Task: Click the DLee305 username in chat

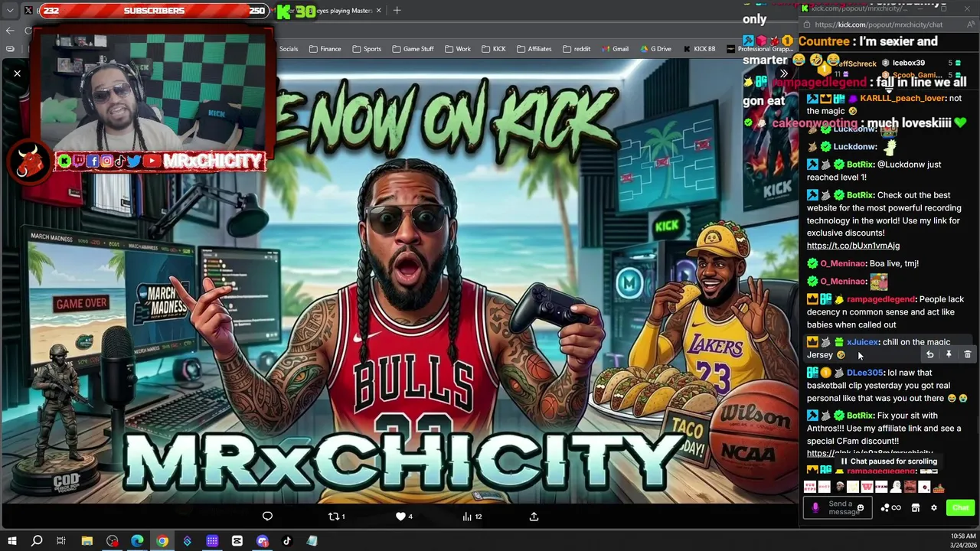Action: pyautogui.click(x=865, y=373)
